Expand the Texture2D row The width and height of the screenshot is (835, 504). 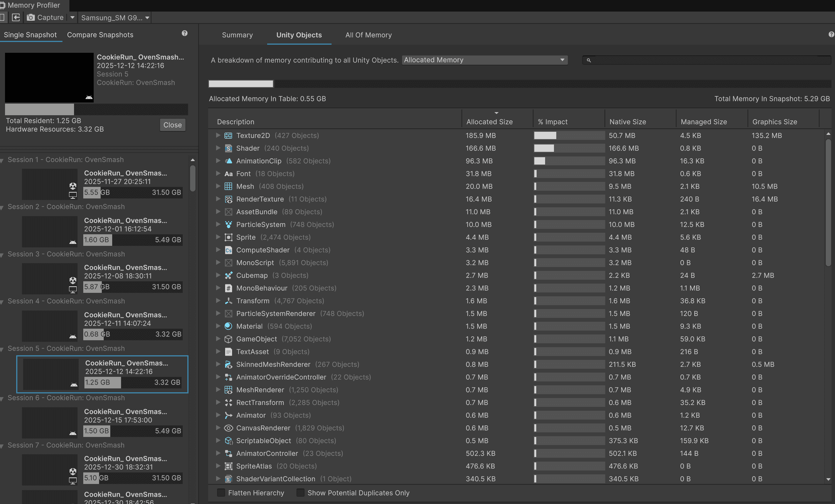pyautogui.click(x=218, y=135)
